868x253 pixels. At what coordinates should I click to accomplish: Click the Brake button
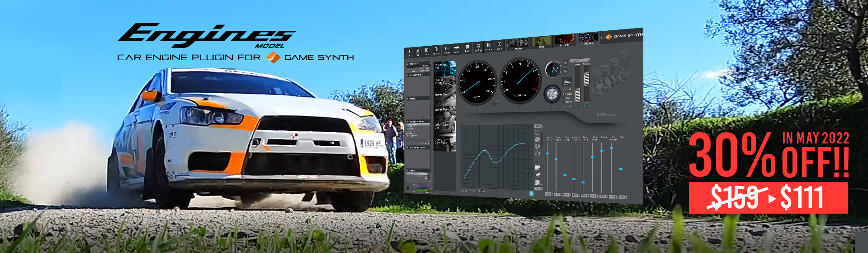click(x=567, y=82)
